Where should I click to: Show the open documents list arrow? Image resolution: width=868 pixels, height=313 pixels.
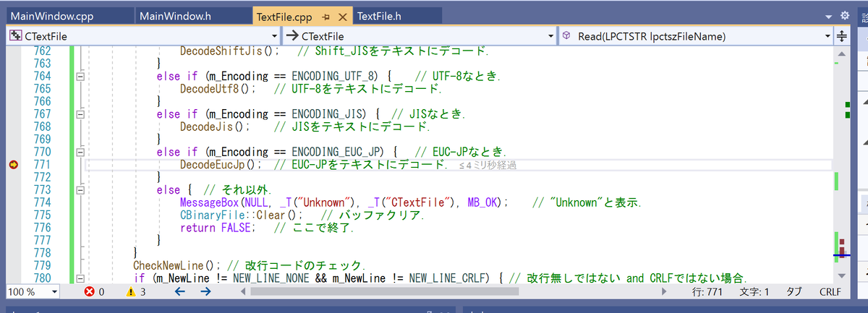tap(830, 16)
